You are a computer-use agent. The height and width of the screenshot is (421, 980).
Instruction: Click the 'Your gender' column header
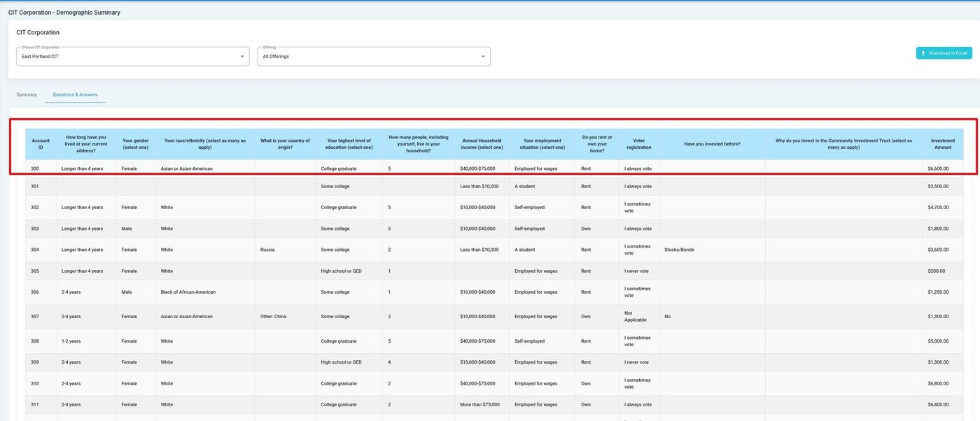[x=135, y=144]
